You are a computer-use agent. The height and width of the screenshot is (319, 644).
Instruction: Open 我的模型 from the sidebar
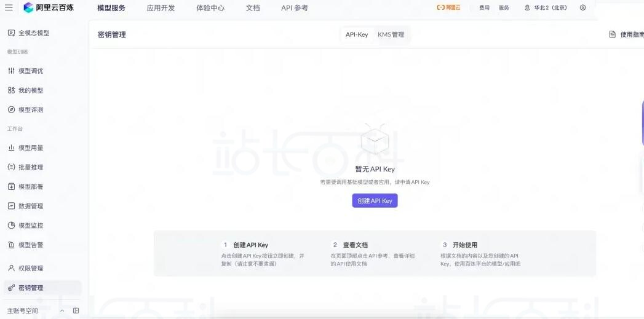30,90
